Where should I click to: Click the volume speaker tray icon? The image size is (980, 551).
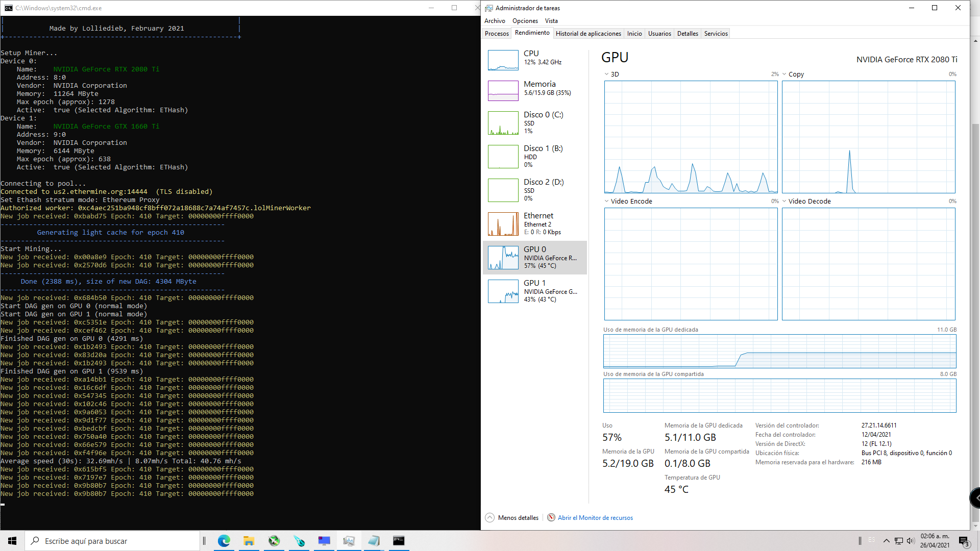[x=911, y=541]
